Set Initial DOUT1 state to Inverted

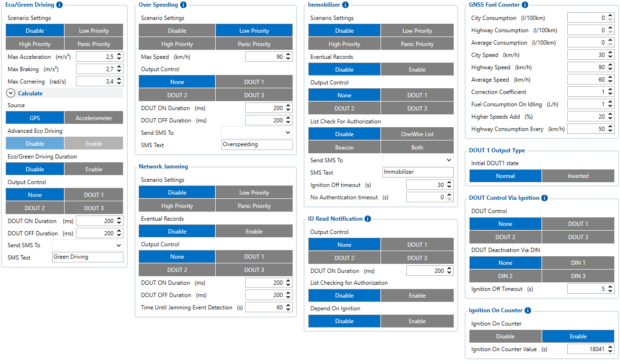click(x=578, y=176)
